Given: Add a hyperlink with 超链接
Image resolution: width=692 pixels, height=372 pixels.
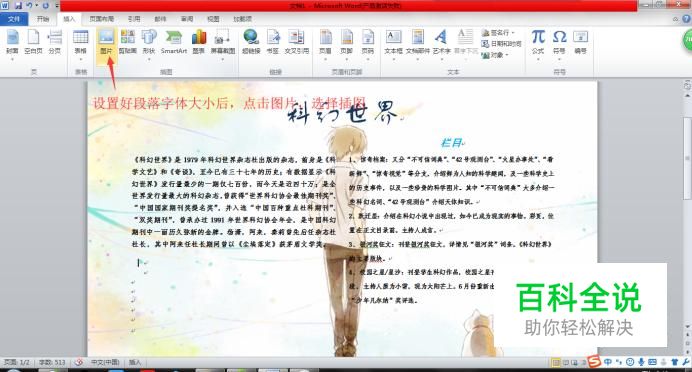Looking at the screenshot, I should [x=251, y=43].
